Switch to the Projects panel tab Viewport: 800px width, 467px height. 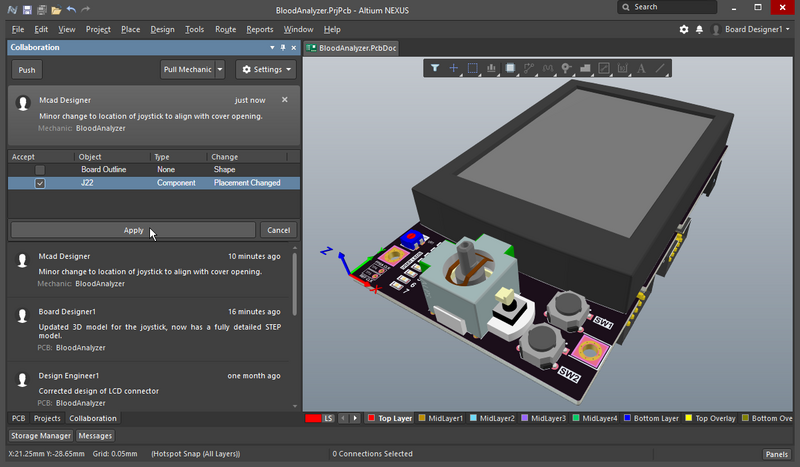tap(47, 419)
